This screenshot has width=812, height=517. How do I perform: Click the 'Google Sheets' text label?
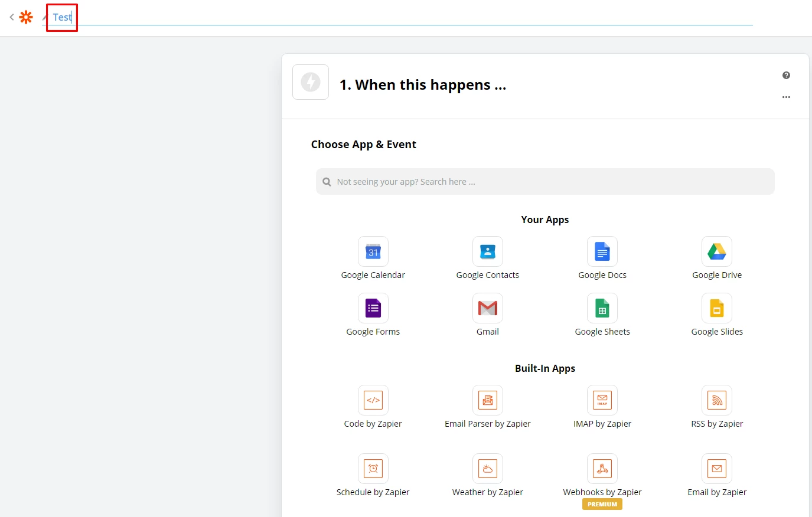[602, 332]
